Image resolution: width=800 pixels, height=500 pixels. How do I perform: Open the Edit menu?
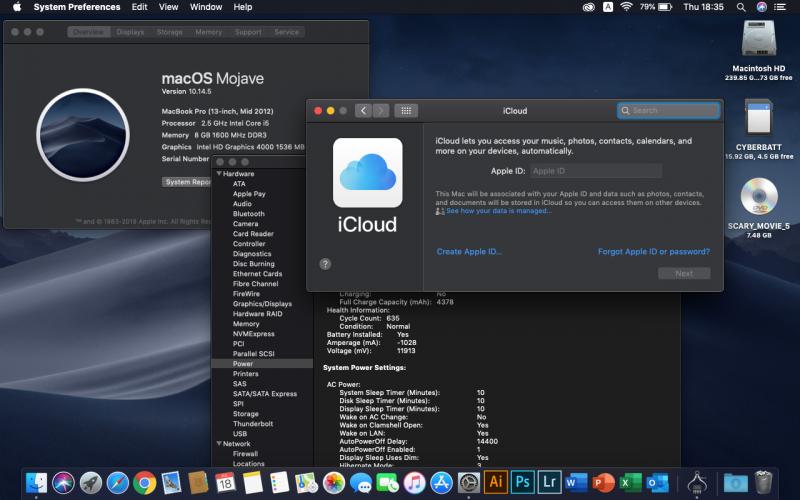point(139,7)
